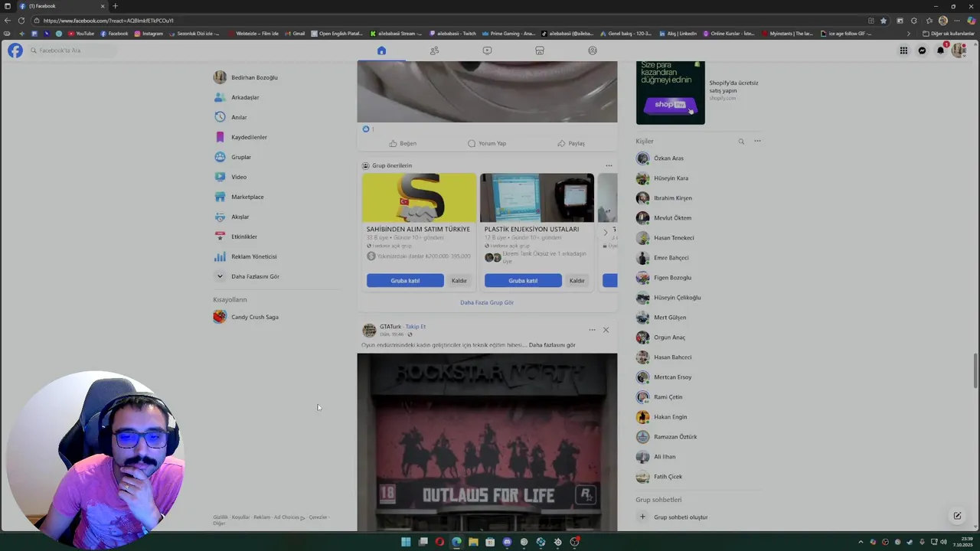Expand GTATurk post with Daha fazlasını gör

click(552, 345)
